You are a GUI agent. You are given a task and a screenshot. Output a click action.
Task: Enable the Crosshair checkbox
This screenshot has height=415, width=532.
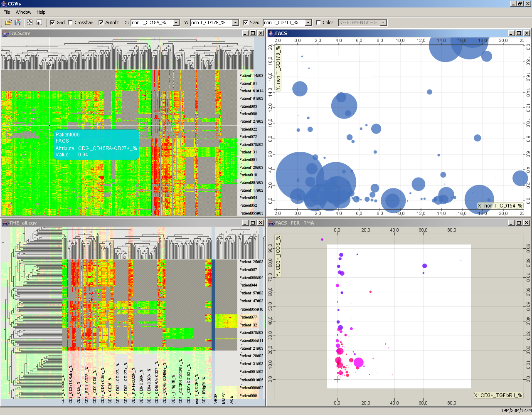coord(71,23)
